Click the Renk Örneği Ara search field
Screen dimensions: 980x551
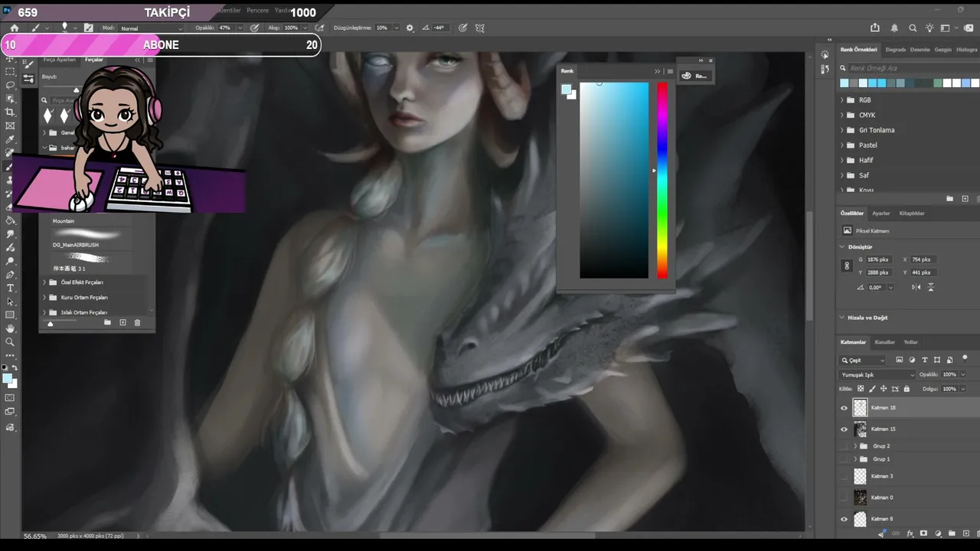point(909,69)
